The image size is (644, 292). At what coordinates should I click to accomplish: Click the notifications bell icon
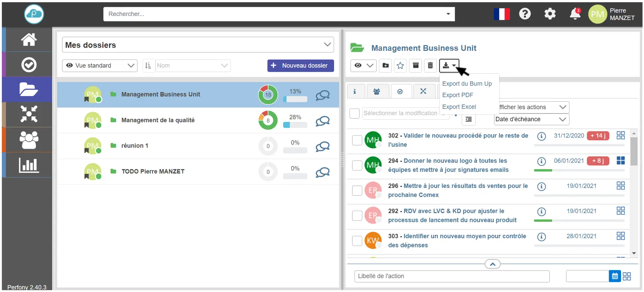575,14
